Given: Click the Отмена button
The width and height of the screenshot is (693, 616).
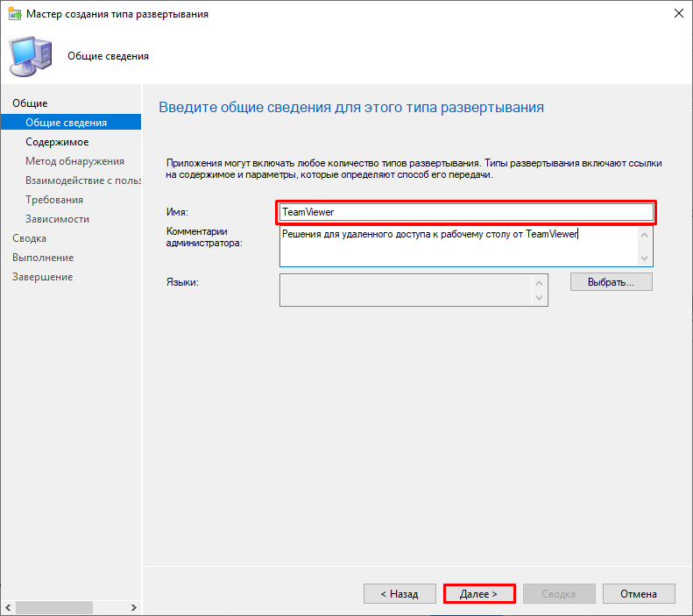Looking at the screenshot, I should pos(639,594).
